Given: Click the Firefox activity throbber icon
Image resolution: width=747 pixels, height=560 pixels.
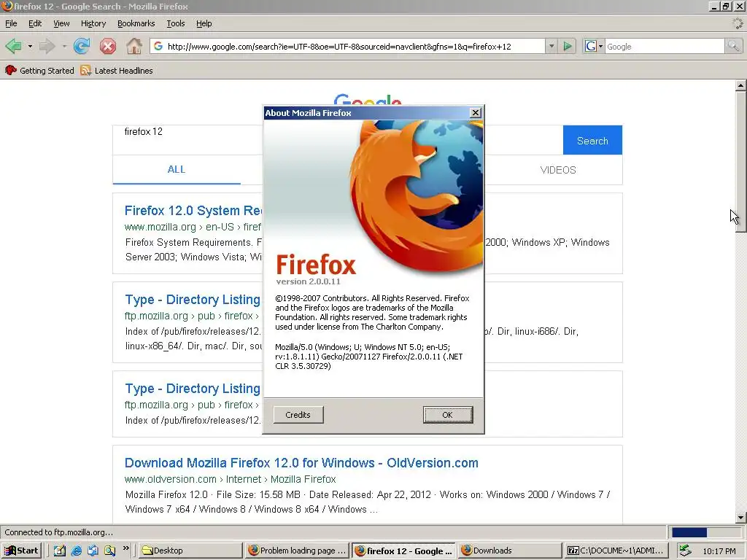Looking at the screenshot, I should [738, 23].
